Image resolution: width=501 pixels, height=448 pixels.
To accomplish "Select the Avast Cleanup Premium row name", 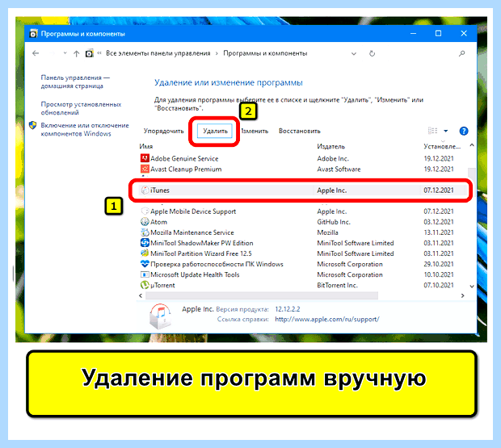I will [x=186, y=169].
